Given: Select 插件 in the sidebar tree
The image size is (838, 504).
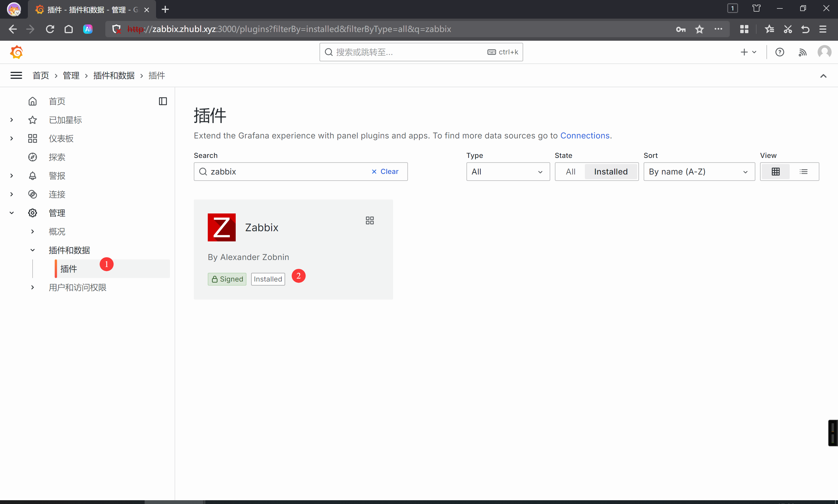Looking at the screenshot, I should coord(112,269).
